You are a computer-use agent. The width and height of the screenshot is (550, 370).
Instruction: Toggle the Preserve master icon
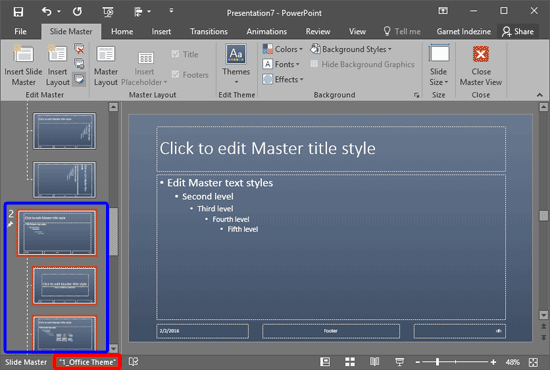tap(79, 79)
